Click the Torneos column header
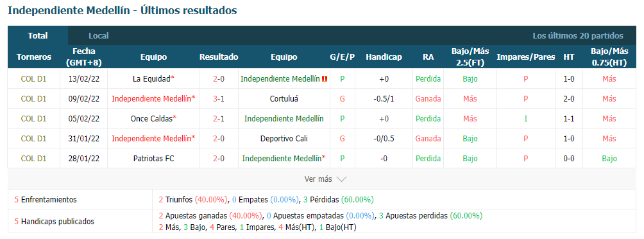 click(34, 57)
